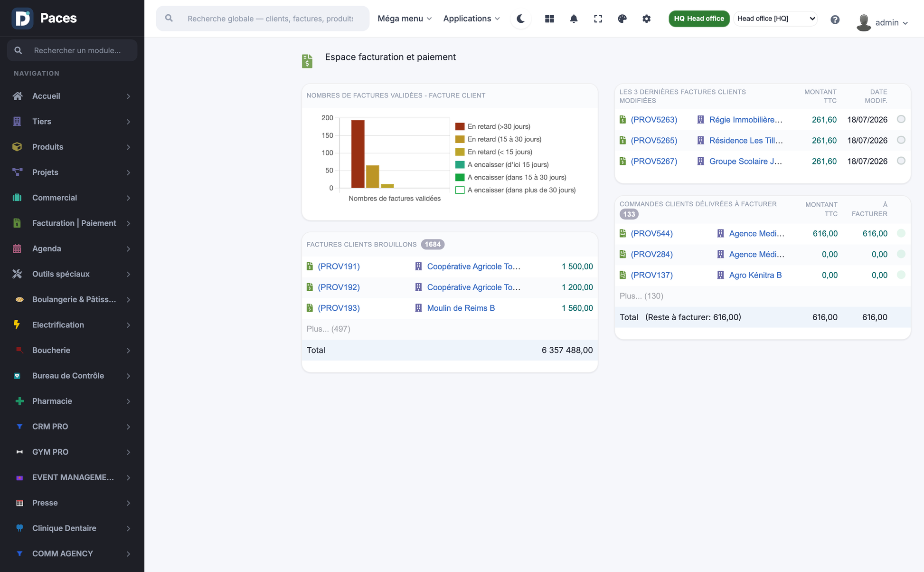
Task: Open customer Régie Immobilière...
Action: (745, 119)
